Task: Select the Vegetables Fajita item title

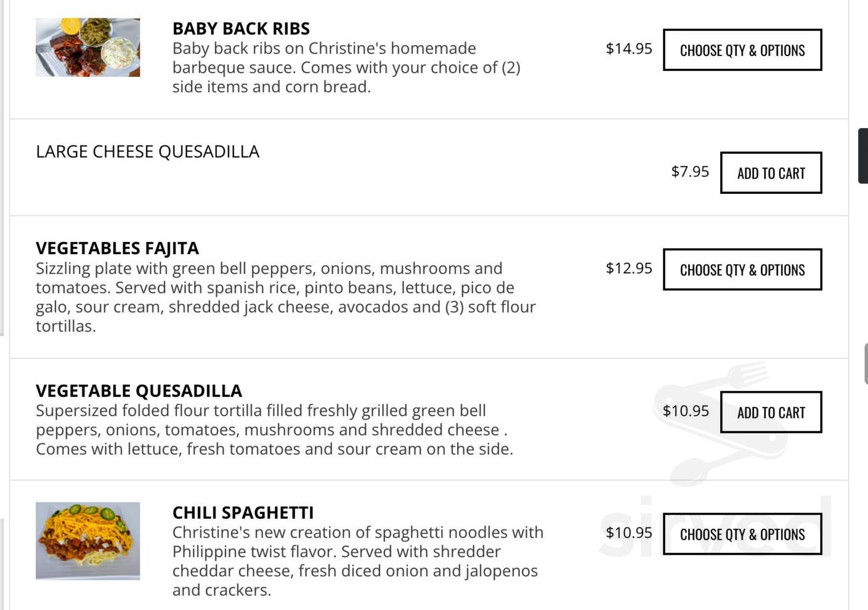Action: [x=116, y=248]
